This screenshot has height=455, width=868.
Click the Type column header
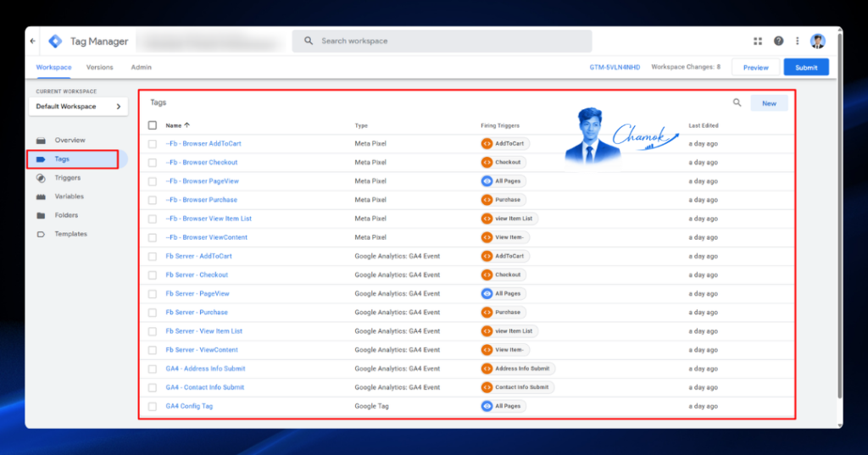361,125
